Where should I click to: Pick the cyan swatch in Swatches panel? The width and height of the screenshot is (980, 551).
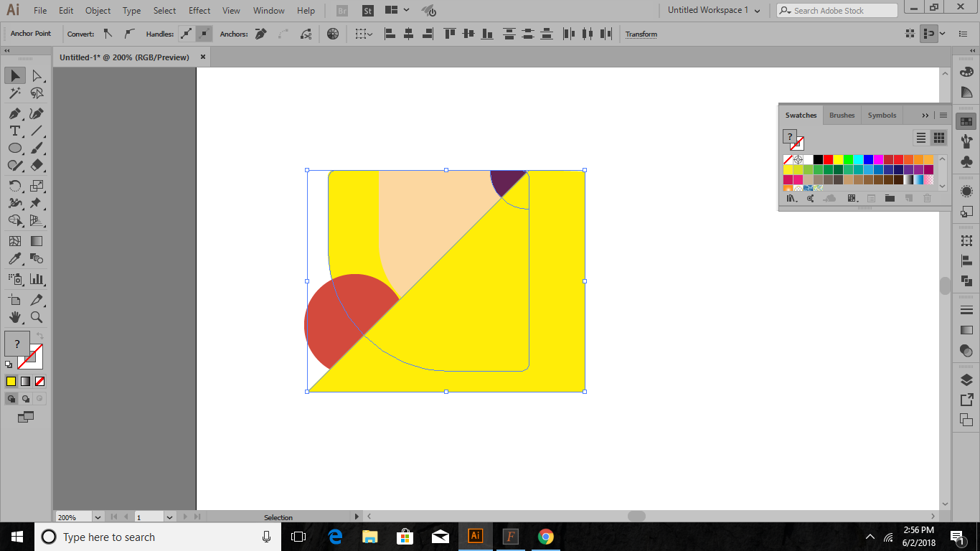click(x=858, y=159)
